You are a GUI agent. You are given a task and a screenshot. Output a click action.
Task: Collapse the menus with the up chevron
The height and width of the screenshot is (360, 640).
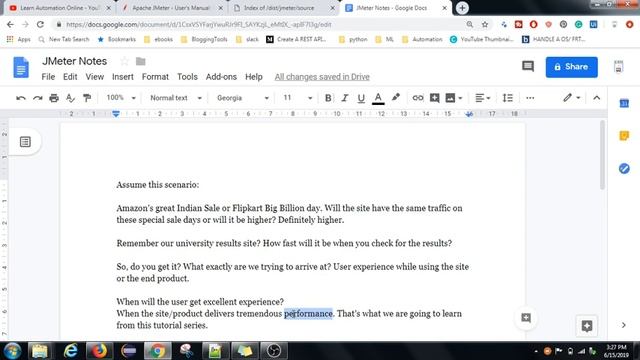click(x=596, y=98)
